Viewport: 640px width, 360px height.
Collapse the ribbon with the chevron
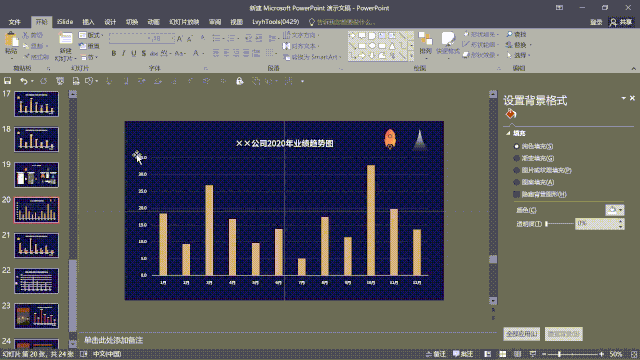coord(633,69)
